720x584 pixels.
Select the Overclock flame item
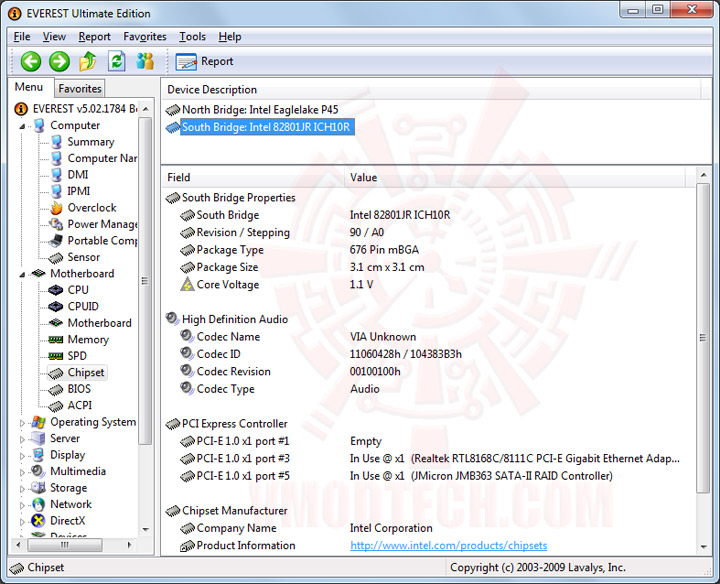(x=92, y=208)
